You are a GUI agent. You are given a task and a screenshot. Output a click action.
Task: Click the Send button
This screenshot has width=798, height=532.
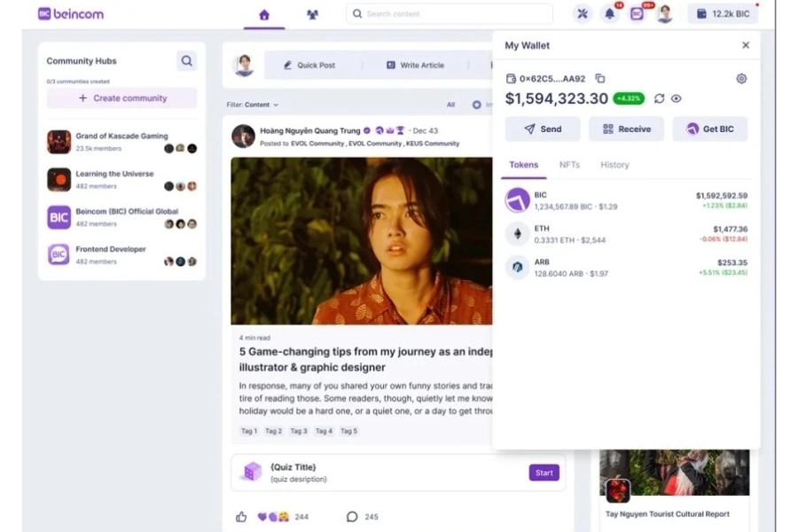click(543, 129)
